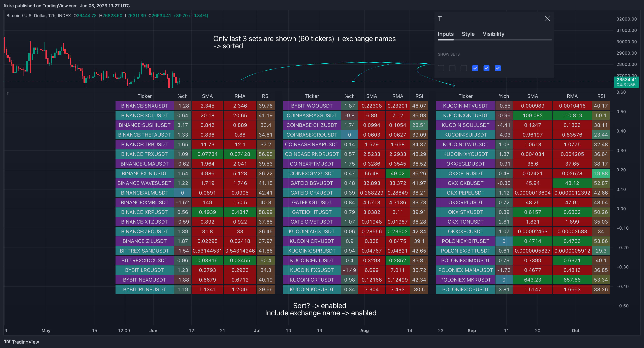
Task: Uncheck the fourth Show Sets checkbox
Action: point(475,68)
